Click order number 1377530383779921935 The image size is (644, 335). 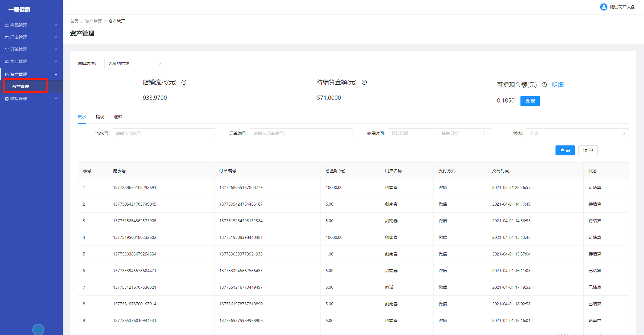click(241, 254)
